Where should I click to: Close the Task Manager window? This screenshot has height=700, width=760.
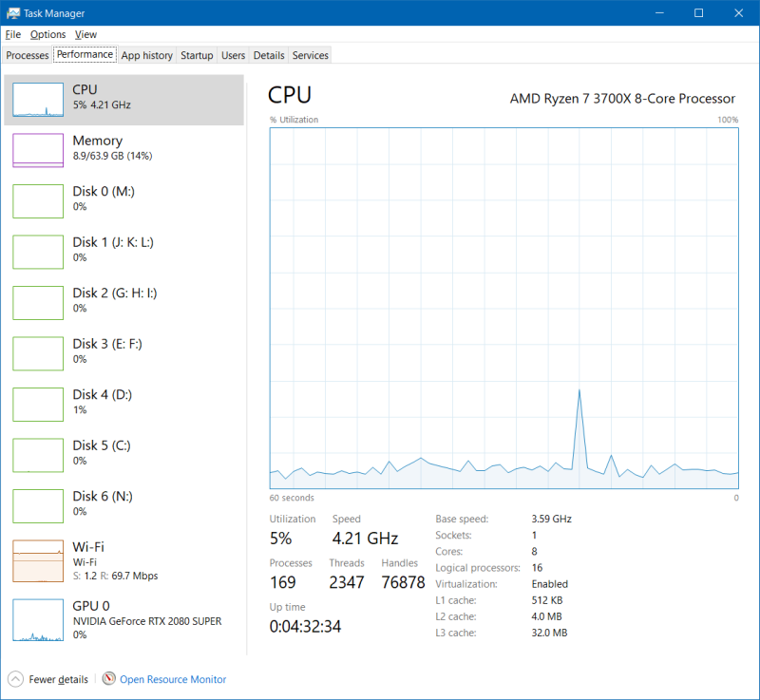coord(739,13)
